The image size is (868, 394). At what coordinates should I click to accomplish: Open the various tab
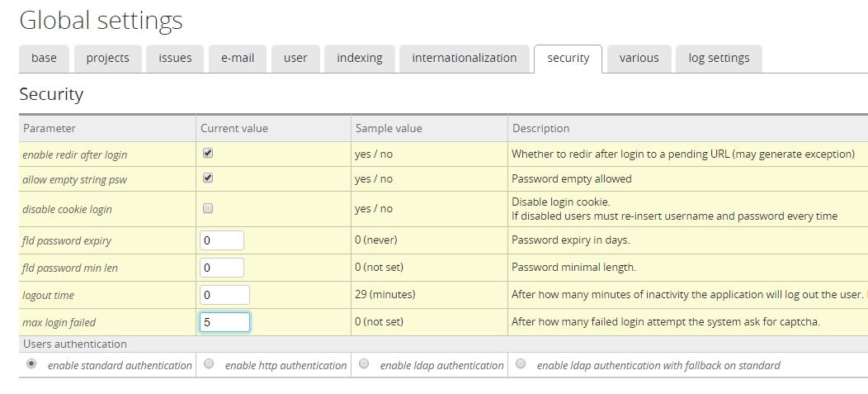pyautogui.click(x=639, y=58)
